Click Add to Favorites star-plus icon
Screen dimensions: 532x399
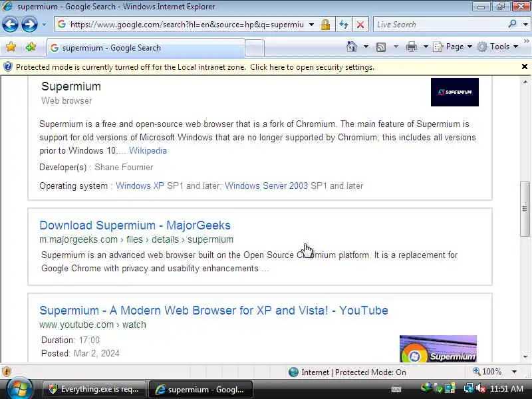31,47
